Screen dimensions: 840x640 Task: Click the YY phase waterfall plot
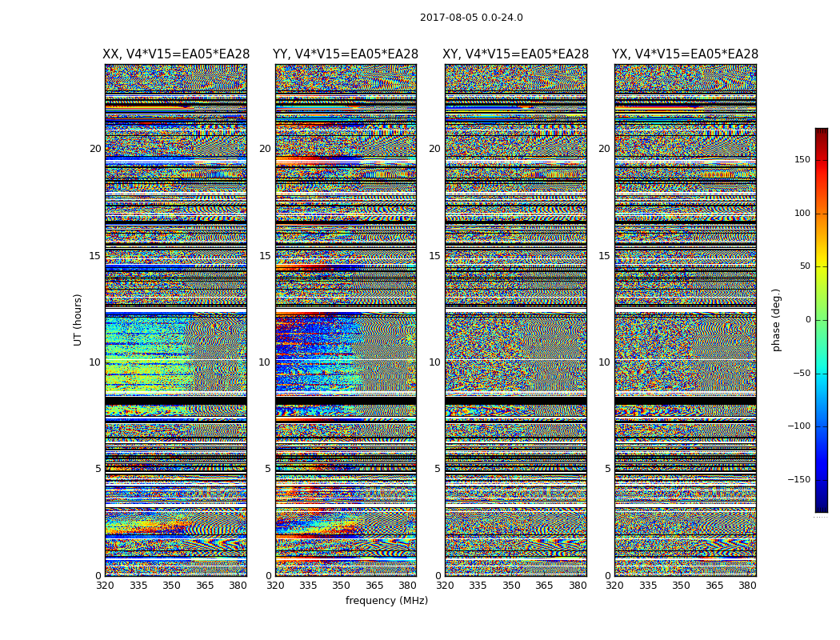[x=346, y=320]
